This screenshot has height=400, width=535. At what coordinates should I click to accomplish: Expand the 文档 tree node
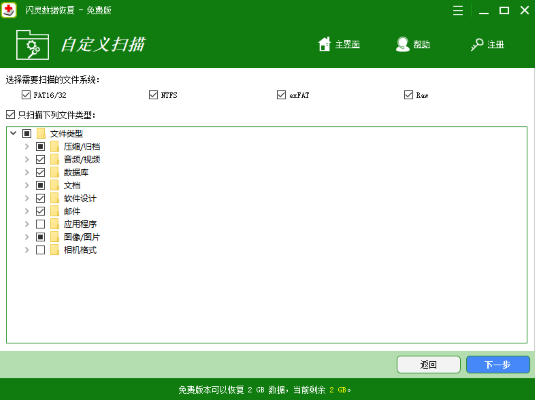click(x=27, y=185)
